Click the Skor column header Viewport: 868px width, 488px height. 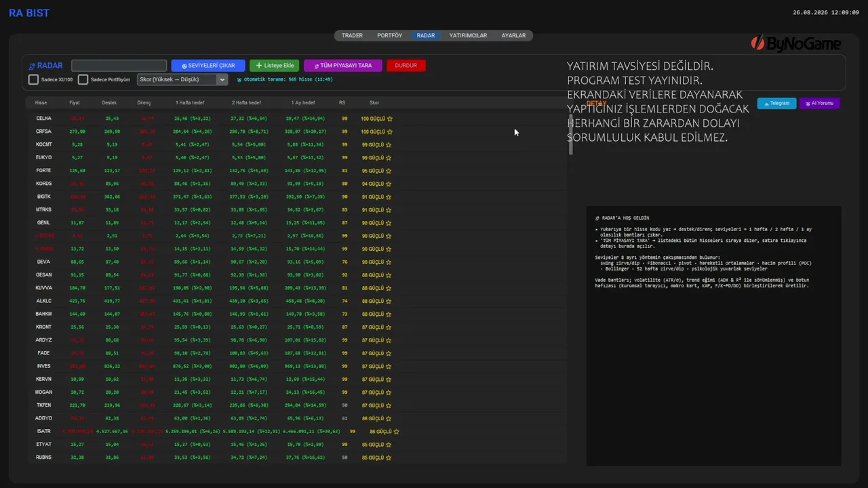coord(374,103)
